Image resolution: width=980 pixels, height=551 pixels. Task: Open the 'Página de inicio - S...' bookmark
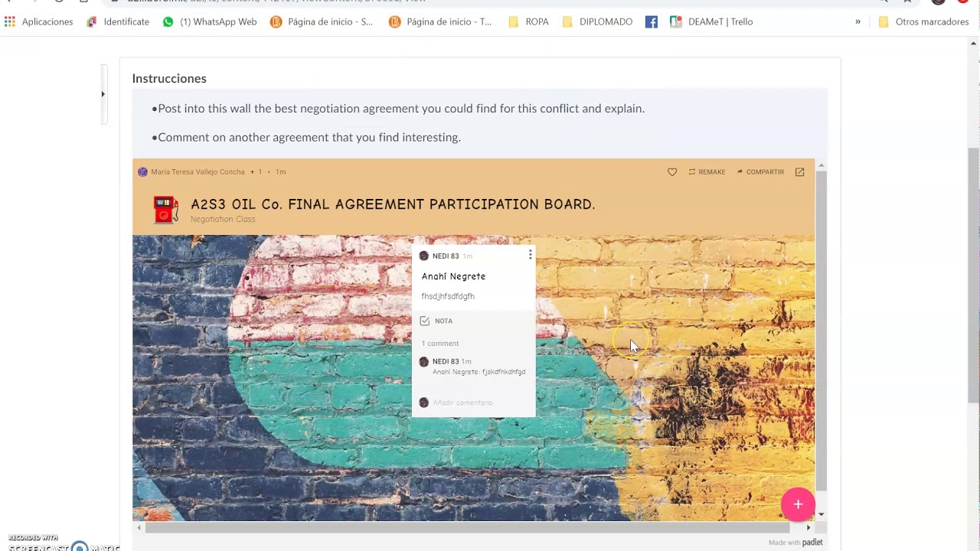click(322, 22)
